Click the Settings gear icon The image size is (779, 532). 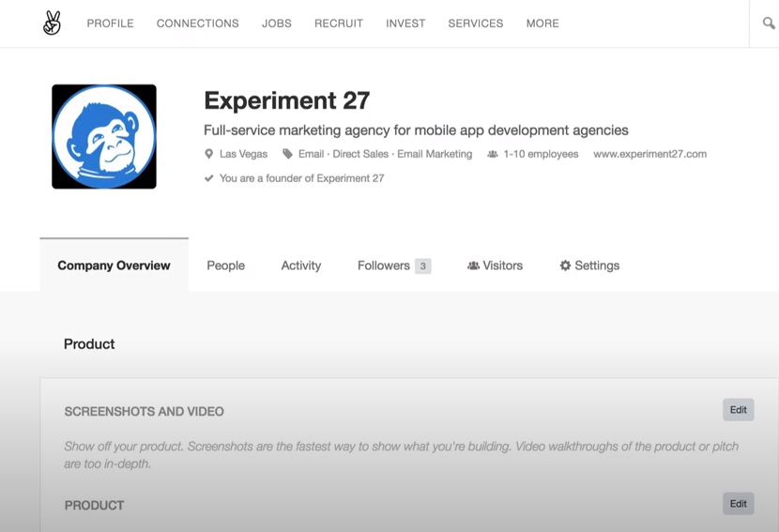565,266
